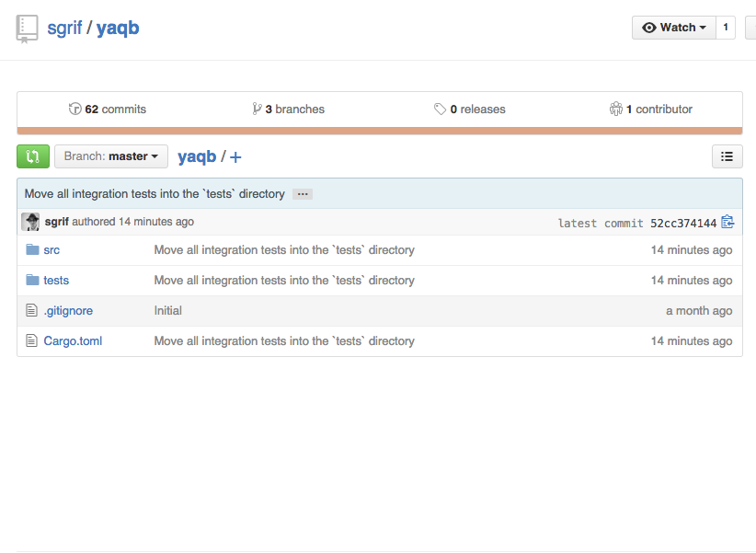Click the releases tag icon
This screenshot has height=553, width=756.
(440, 109)
